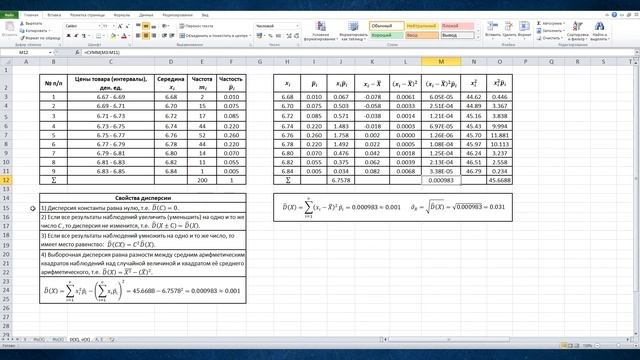Screen dimensions: 640x360
Task: Open Format as Table (Форматировать как таблицу)
Action: pos(353,31)
